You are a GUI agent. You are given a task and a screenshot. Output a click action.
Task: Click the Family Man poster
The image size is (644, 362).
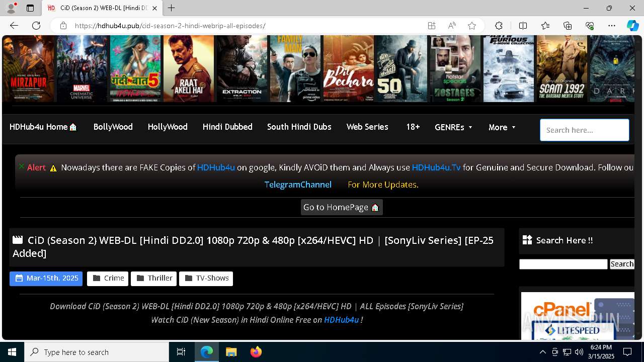click(x=295, y=69)
